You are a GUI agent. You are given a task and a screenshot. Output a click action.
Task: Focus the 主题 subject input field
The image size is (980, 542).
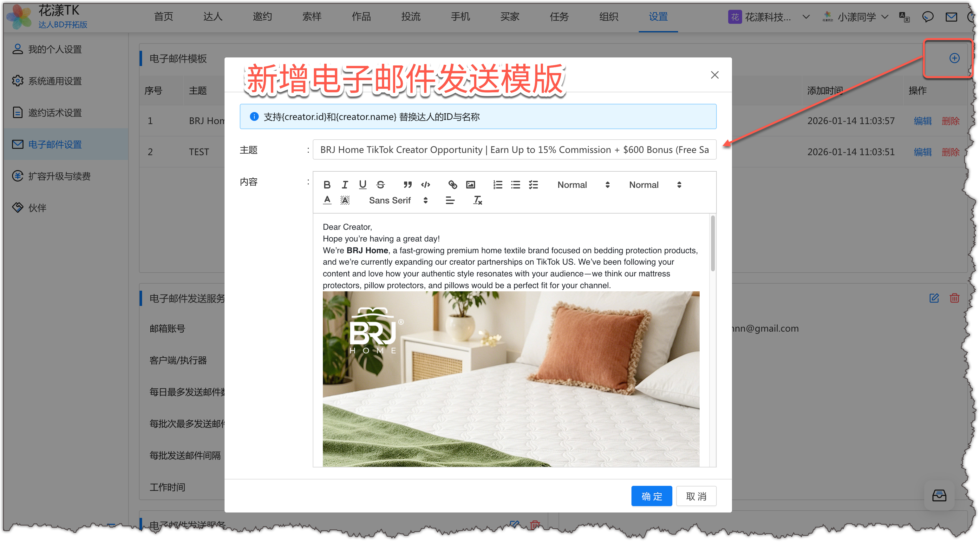point(514,149)
